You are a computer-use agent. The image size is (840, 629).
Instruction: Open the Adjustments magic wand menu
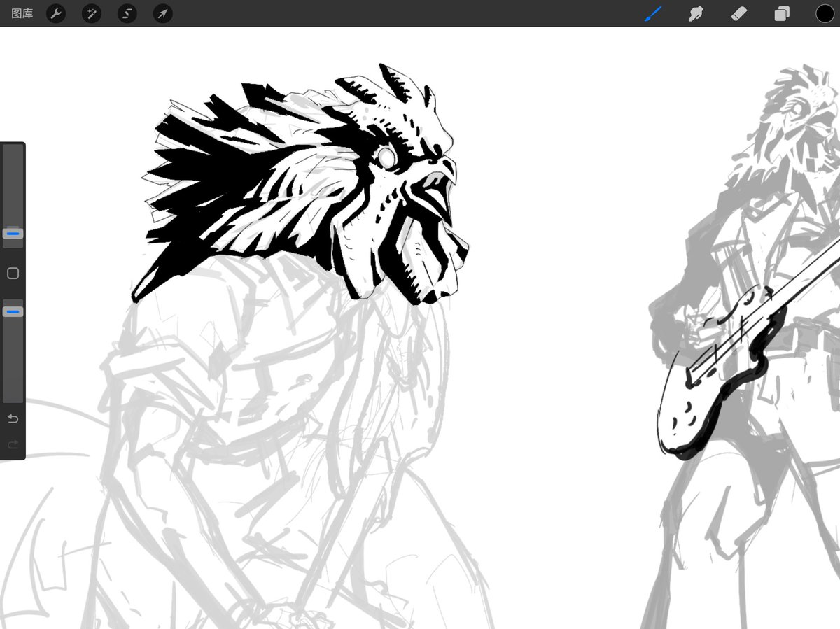coord(92,13)
